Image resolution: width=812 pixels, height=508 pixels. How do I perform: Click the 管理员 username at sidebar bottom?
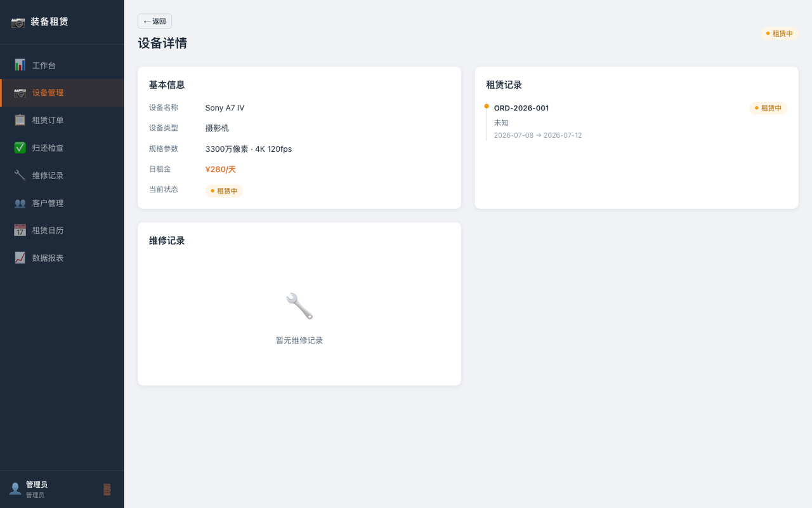coord(37,485)
